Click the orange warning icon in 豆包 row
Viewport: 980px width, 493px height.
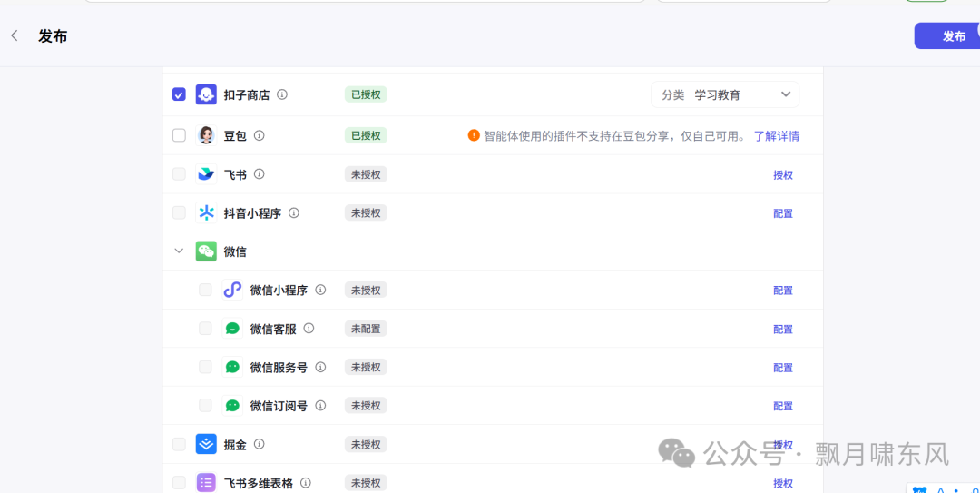pyautogui.click(x=474, y=135)
